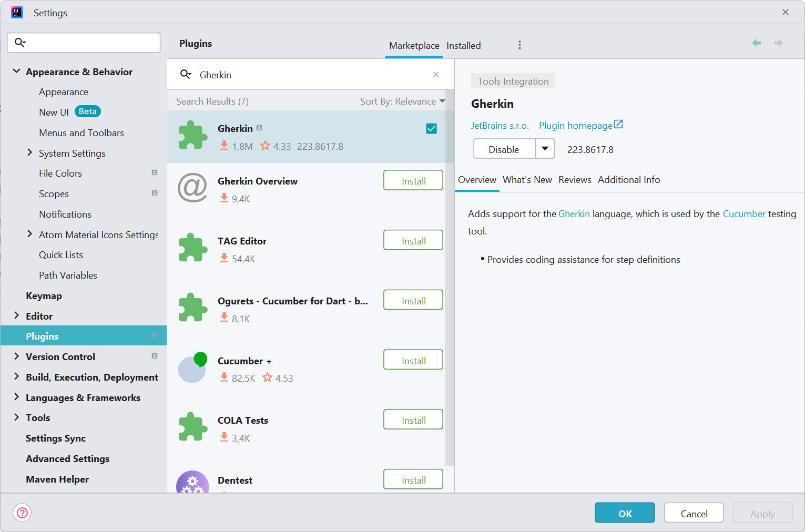Image resolution: width=805 pixels, height=532 pixels.
Task: Navigate forward with the right arrow
Action: click(779, 43)
